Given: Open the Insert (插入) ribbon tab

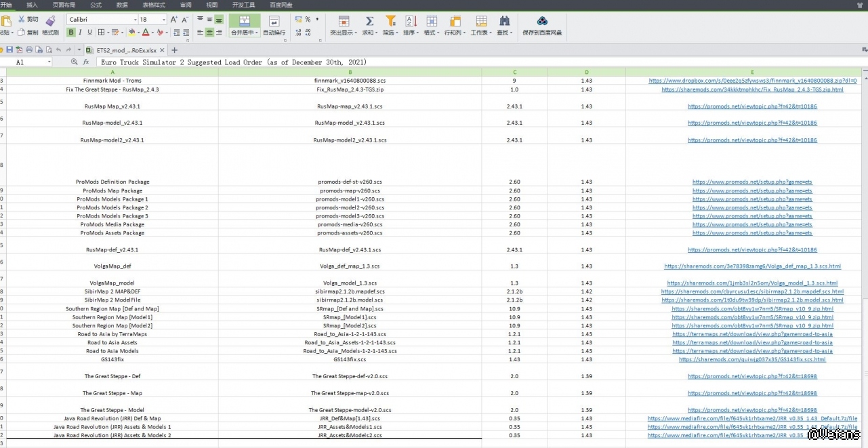Looking at the screenshot, I should pos(32,5).
